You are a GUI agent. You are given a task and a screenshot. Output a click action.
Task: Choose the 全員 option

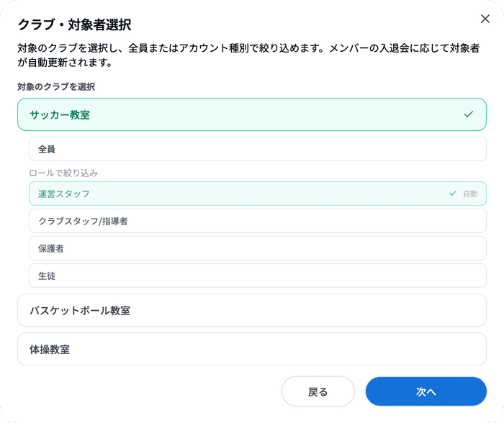coord(258,149)
